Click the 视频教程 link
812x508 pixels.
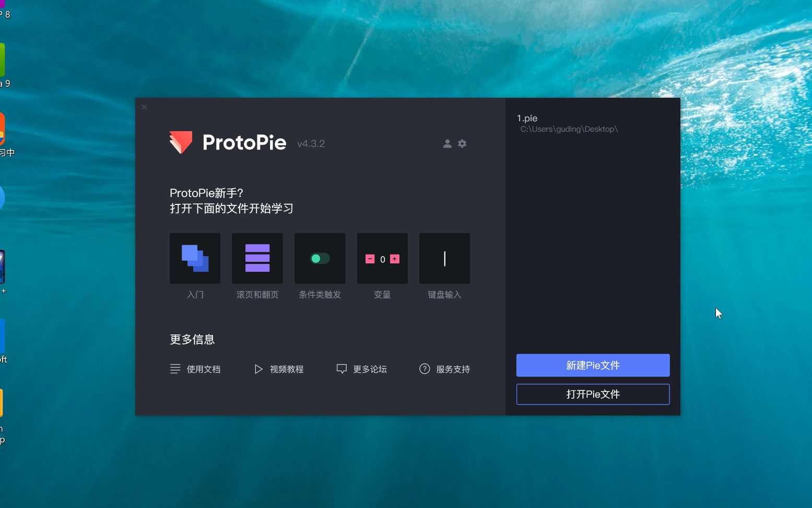pos(279,369)
